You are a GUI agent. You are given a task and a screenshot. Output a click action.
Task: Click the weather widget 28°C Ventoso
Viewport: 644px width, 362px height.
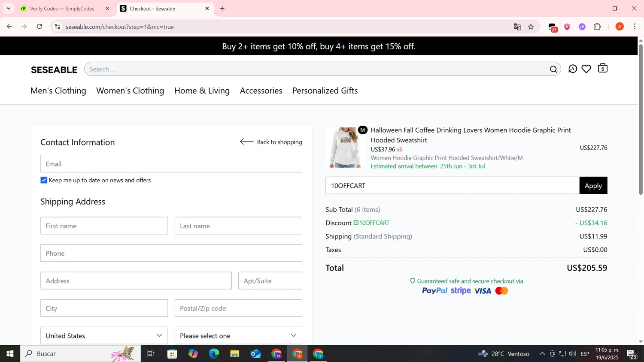coord(504,354)
